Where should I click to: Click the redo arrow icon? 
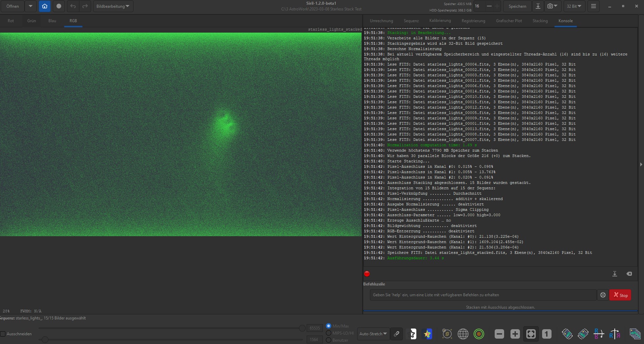pyautogui.click(x=85, y=6)
